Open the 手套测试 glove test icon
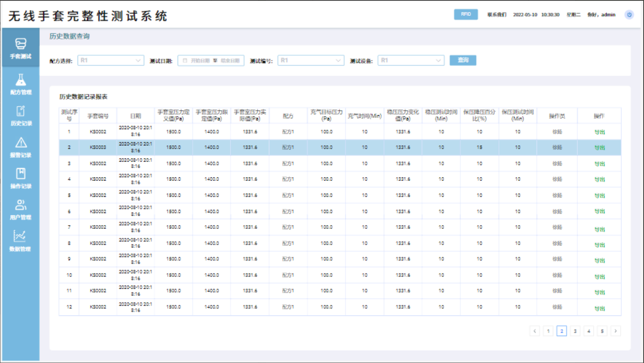This screenshot has width=644, height=363. coord(21,44)
